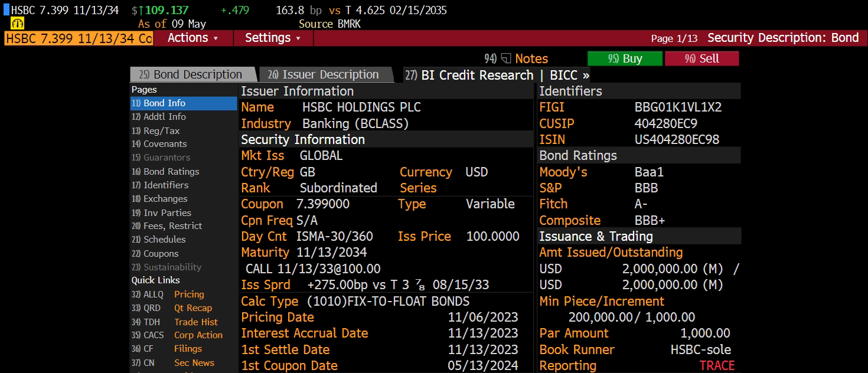Click the Currency value USD
868x373 pixels.
tap(477, 172)
